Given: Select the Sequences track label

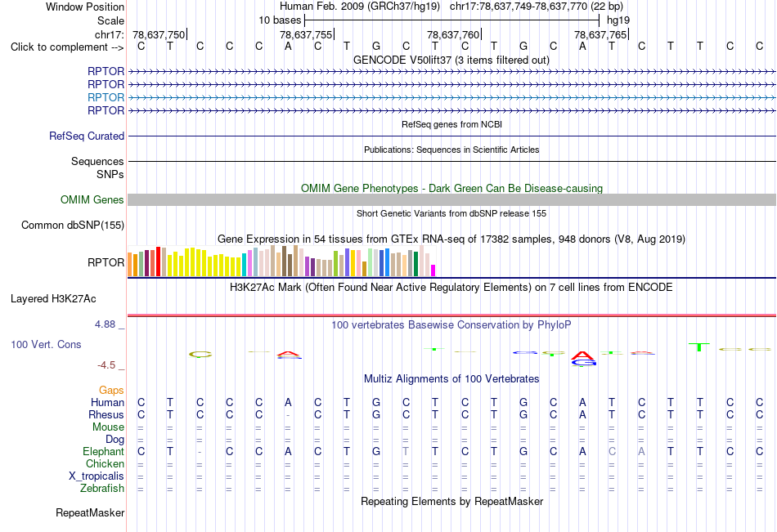Looking at the screenshot, I should (97, 161).
